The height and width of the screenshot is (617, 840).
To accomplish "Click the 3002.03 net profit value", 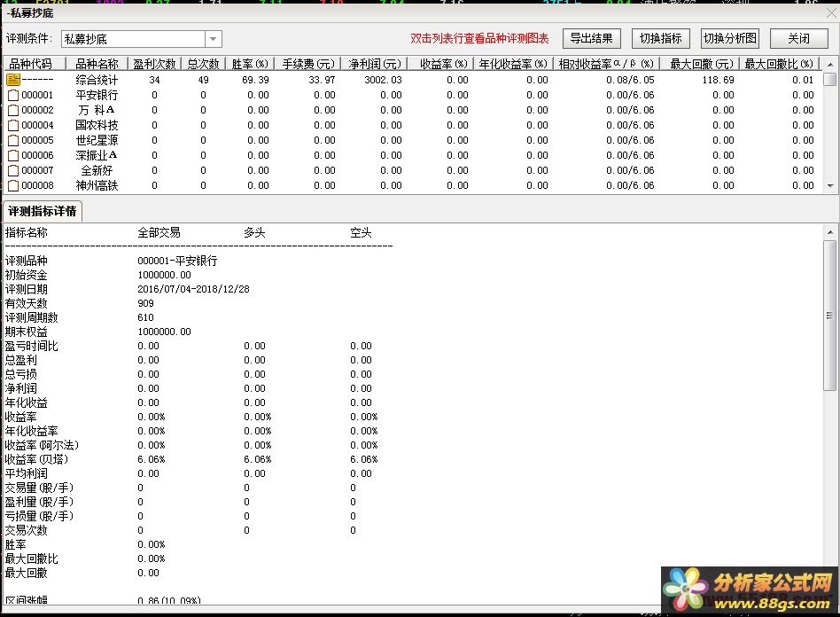I will pyautogui.click(x=383, y=80).
